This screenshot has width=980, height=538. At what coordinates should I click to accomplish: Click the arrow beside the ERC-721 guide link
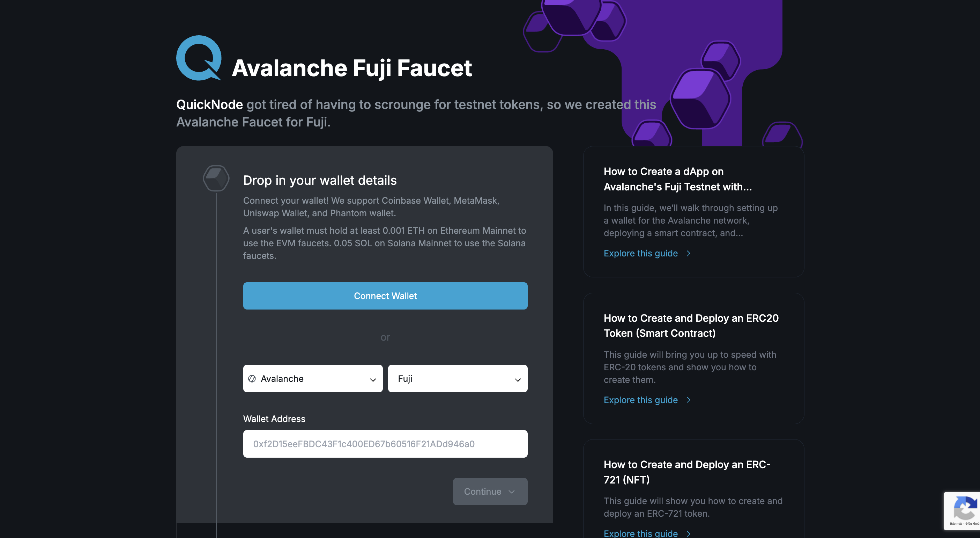point(689,533)
